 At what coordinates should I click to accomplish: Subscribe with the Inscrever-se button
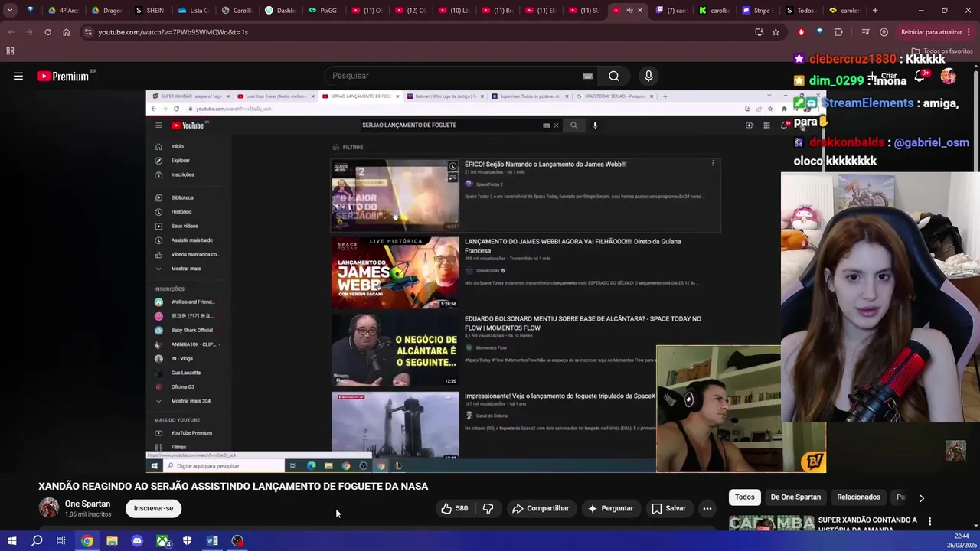point(153,508)
